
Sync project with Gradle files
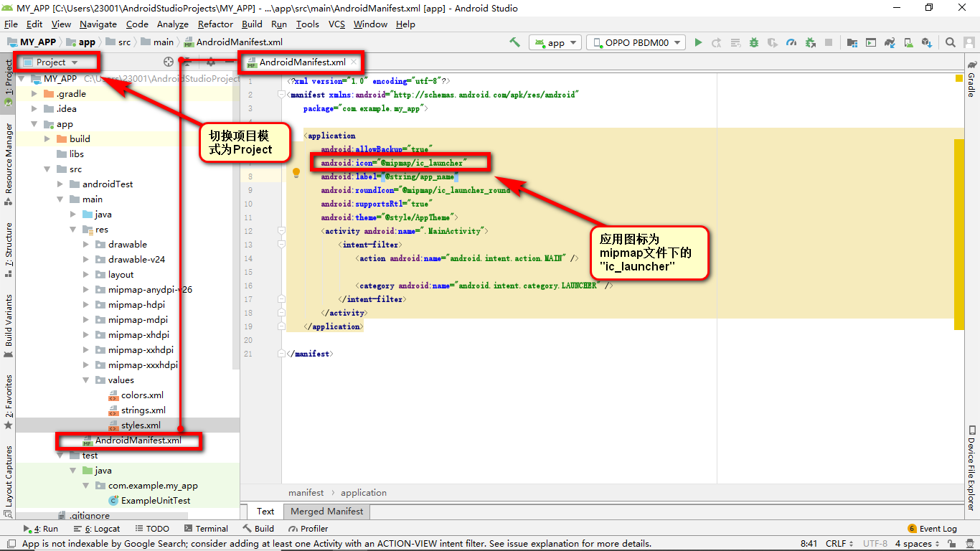pyautogui.click(x=889, y=42)
